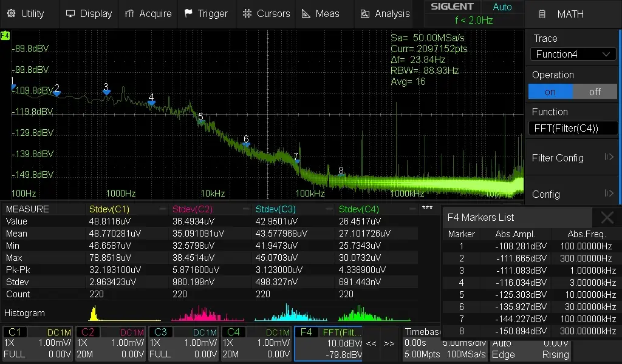
Task: Open the Cursors menu
Action: click(x=268, y=13)
